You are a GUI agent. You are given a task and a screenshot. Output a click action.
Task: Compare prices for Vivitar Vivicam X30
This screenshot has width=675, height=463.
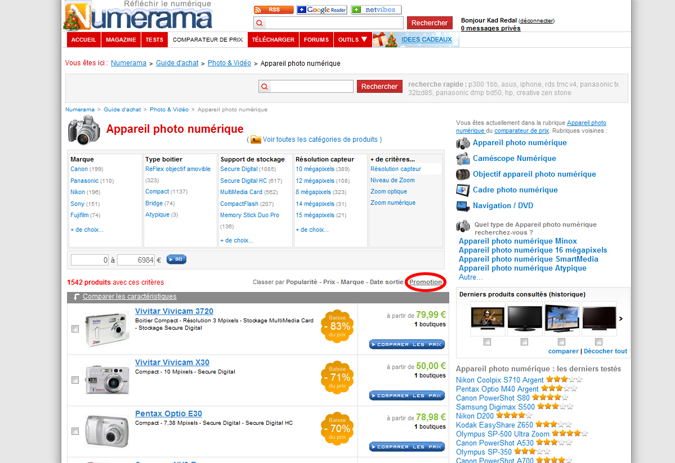point(407,395)
